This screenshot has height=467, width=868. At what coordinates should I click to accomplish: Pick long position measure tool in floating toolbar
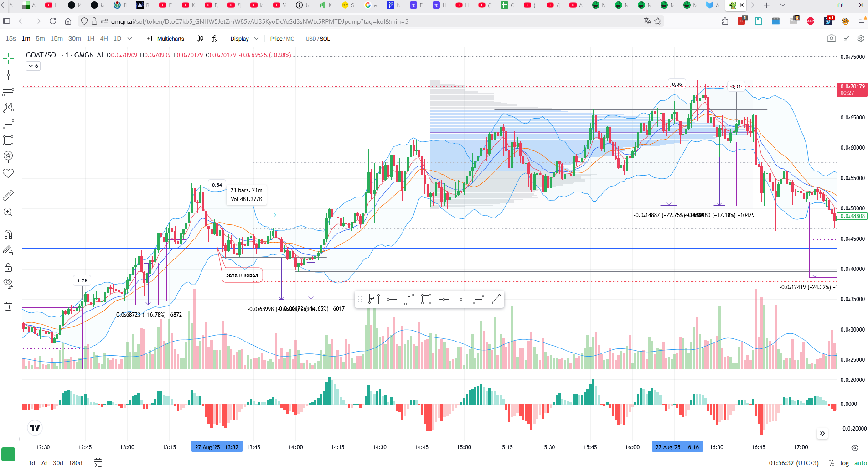point(409,299)
